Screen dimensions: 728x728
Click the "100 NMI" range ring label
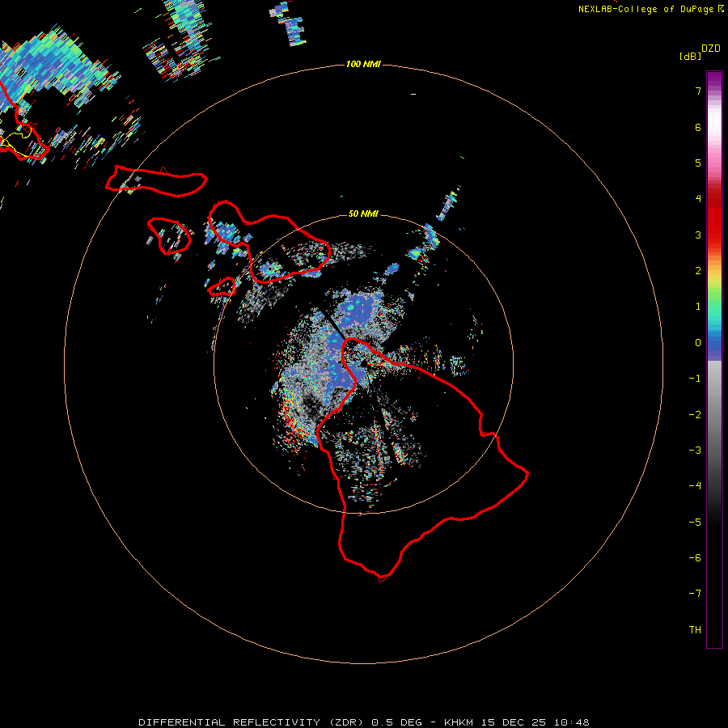point(363,64)
